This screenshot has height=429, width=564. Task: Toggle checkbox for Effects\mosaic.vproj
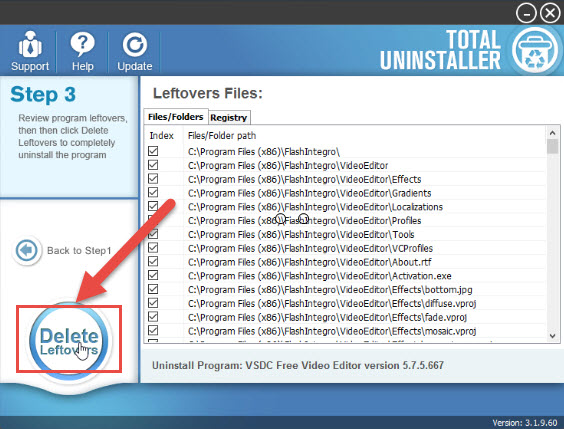click(153, 330)
